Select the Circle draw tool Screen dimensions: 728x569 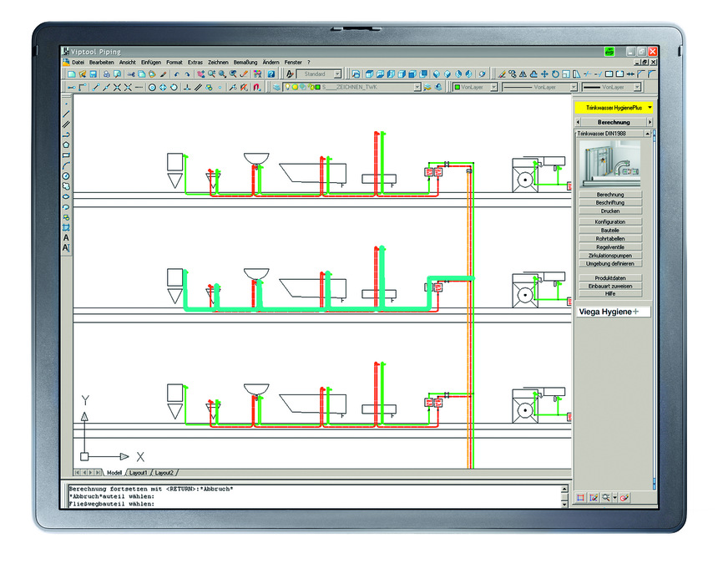coord(66,175)
